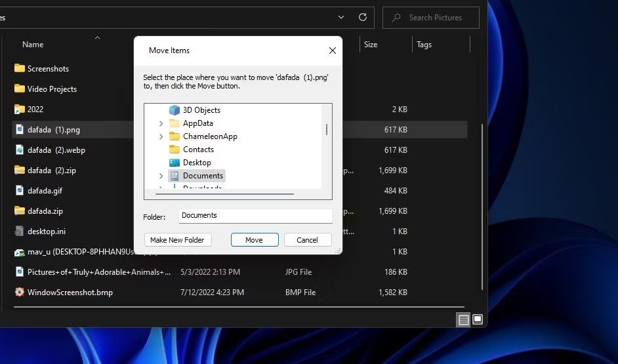Click the dafada (2).zip archive icon
Screen dimensions: 618x364
(19, 170)
